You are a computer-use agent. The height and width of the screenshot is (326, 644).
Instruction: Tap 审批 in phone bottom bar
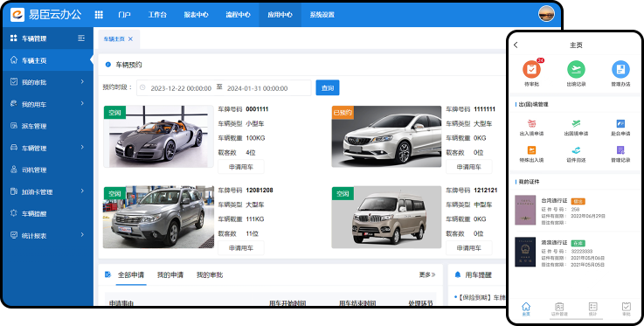coord(626,309)
